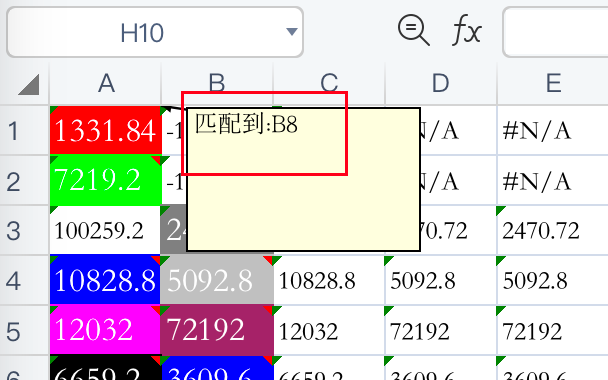Viewport: 608px width, 380px height.
Task: Click comment note text 匹配到:B8
Action: [x=246, y=124]
